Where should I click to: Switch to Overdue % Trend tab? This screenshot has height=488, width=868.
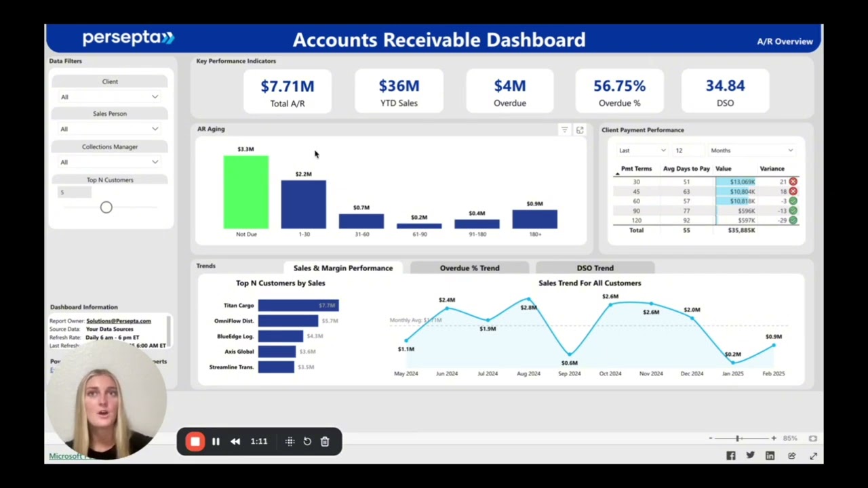(x=469, y=268)
